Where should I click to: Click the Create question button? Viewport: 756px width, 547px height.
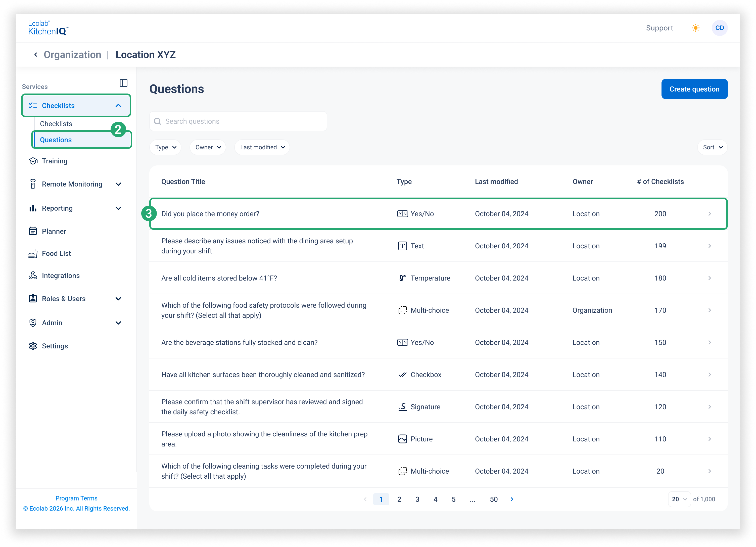point(694,89)
